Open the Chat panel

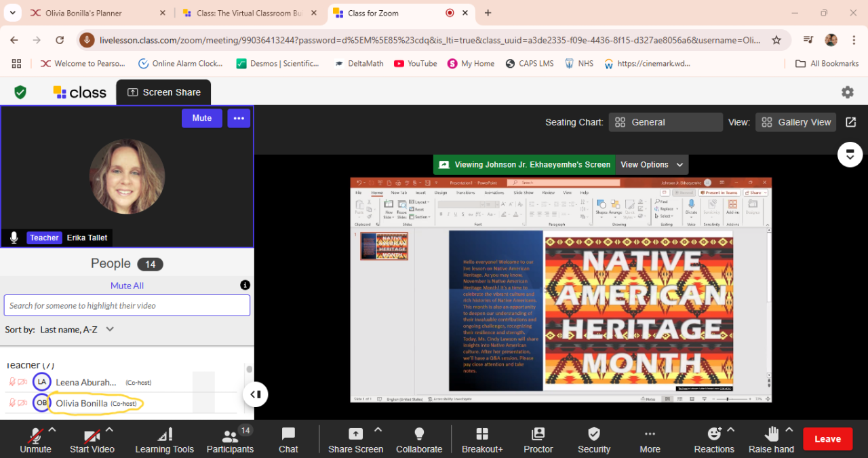click(288, 440)
